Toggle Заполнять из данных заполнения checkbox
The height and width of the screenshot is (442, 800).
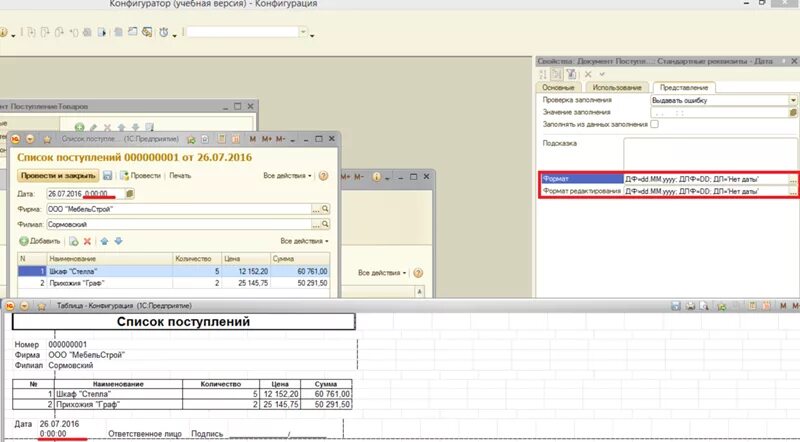[x=655, y=124]
